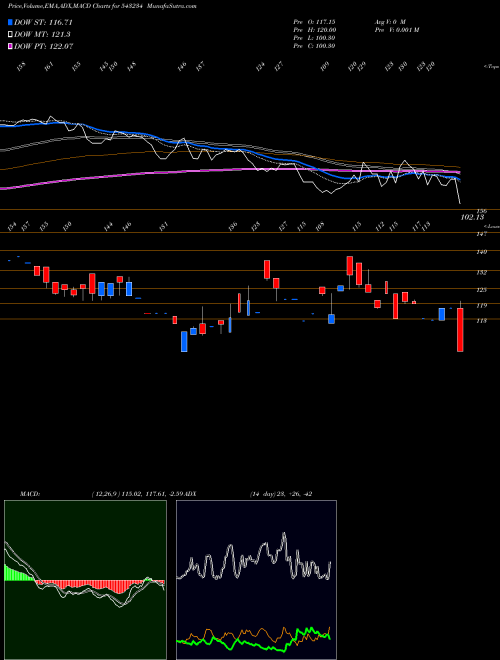Image resolution: width=500 pixels, height=660 pixels.
Task: Click the Pre C: 100.30 value
Action: click(x=314, y=46)
